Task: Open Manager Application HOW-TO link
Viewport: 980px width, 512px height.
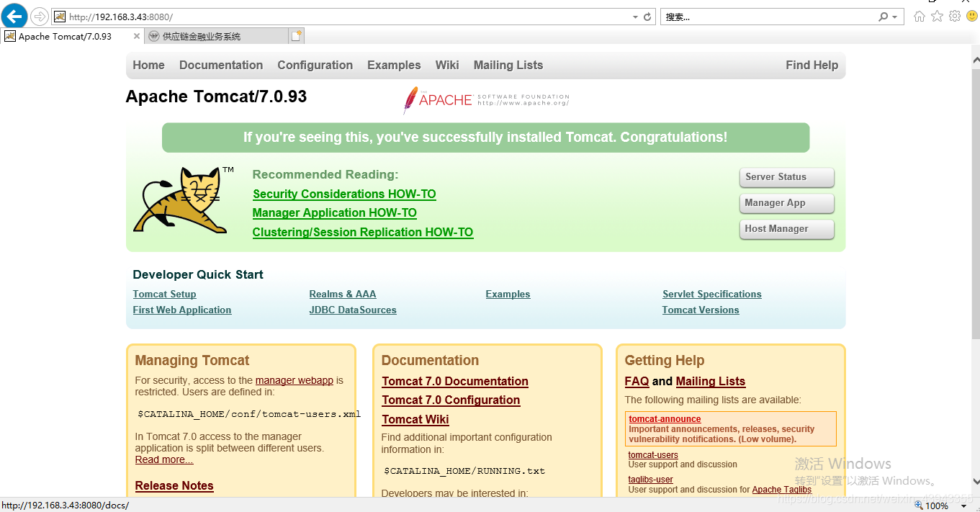Action: (335, 213)
